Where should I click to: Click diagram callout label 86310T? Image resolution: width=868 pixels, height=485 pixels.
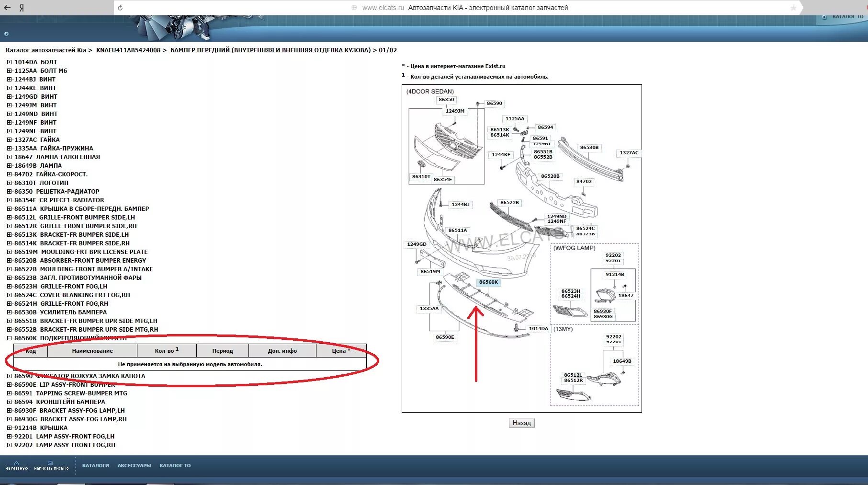(421, 177)
